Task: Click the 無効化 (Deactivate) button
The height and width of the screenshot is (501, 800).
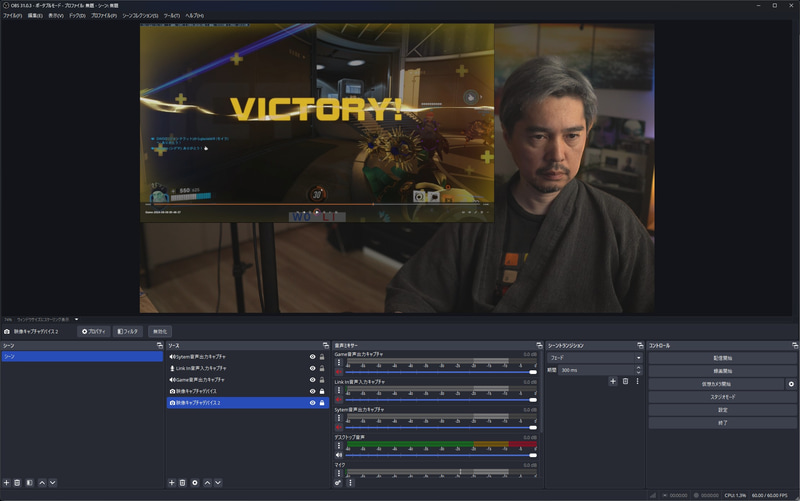Action: pos(160,332)
